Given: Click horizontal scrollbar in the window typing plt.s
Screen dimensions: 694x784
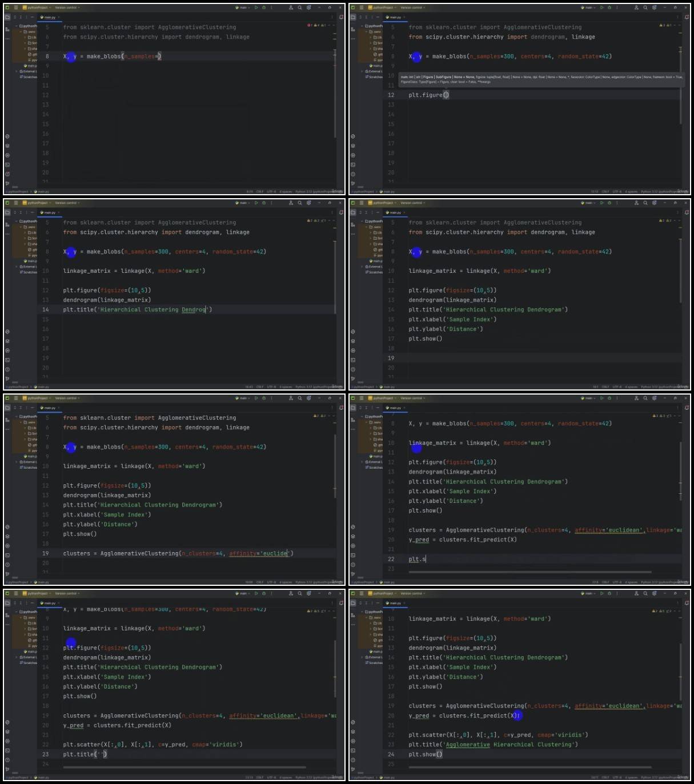Looking at the screenshot, I should (x=529, y=572).
